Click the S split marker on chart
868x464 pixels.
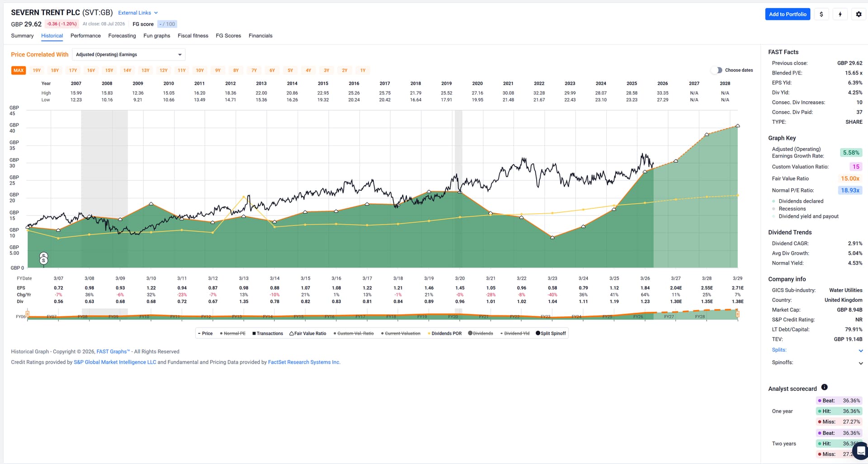click(x=44, y=261)
